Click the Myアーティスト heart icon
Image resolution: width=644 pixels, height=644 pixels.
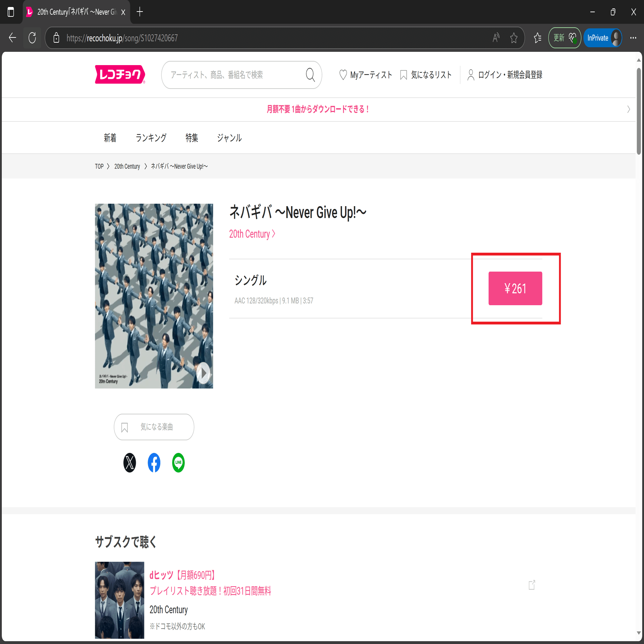coord(343,74)
